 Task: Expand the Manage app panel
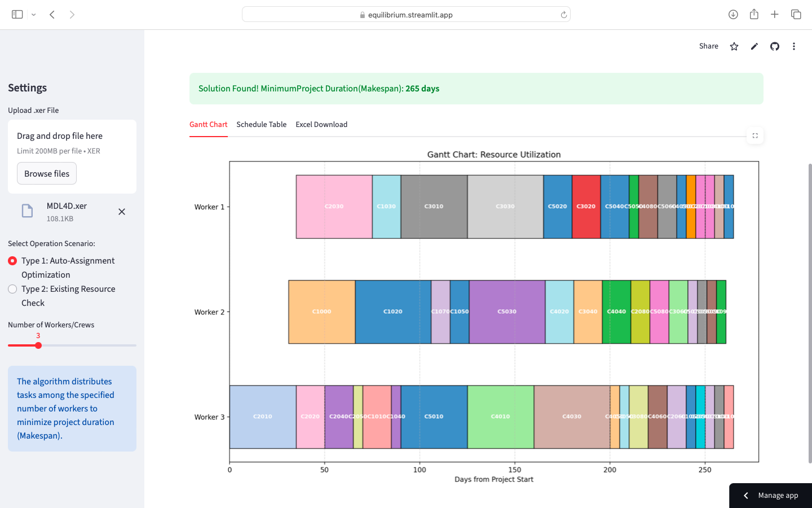(x=770, y=496)
